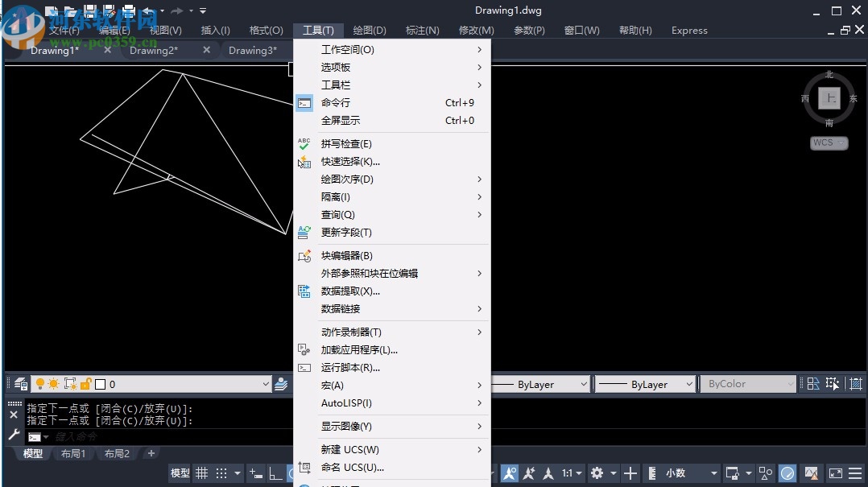The image size is (868, 487).
Task: Launch the Block Editor
Action: (x=345, y=255)
